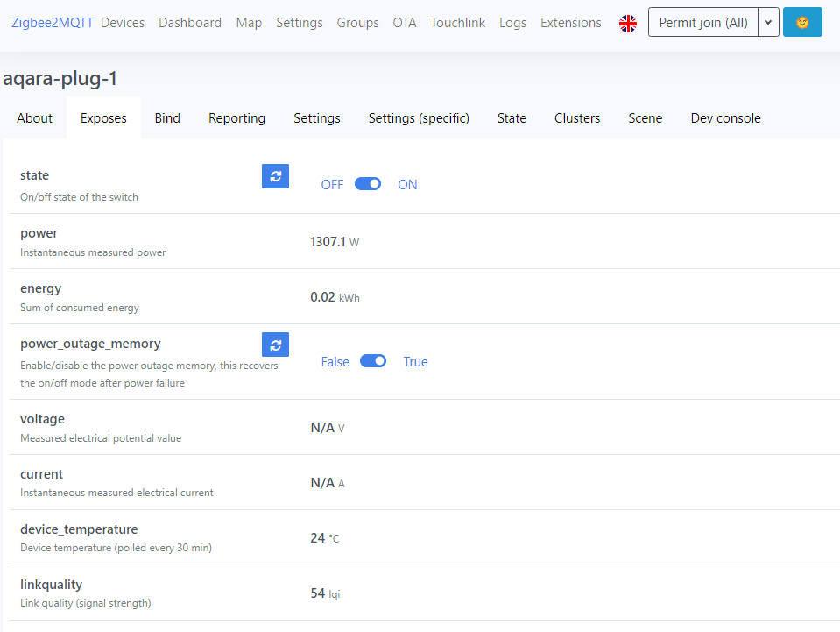This screenshot has height=632, width=840.
Task: Navigate to Devices in top menu
Action: [x=123, y=23]
